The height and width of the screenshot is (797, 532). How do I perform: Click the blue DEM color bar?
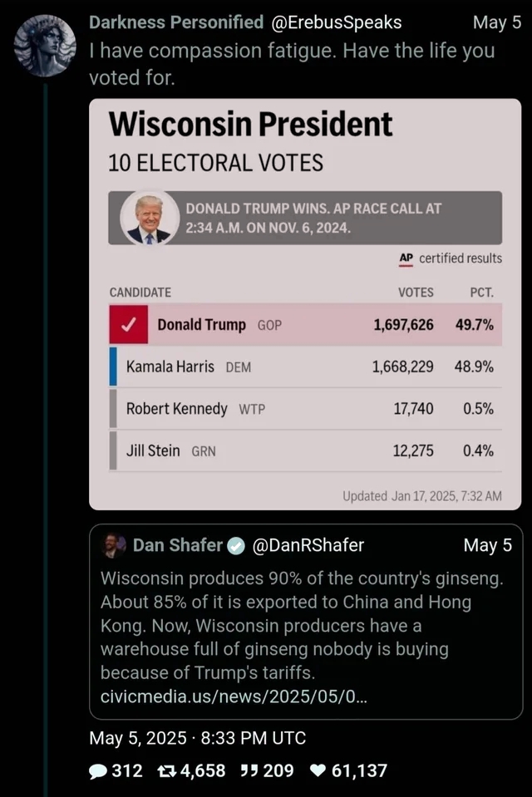click(113, 367)
